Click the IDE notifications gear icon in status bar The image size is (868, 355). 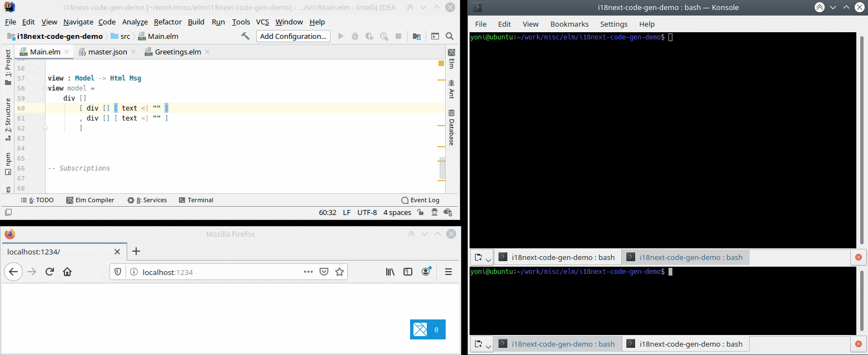(447, 212)
